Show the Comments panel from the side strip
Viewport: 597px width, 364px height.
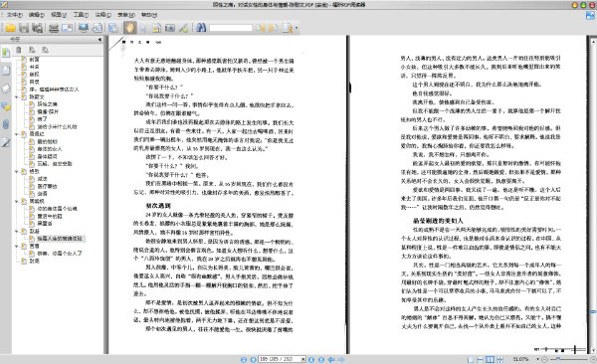click(6, 106)
